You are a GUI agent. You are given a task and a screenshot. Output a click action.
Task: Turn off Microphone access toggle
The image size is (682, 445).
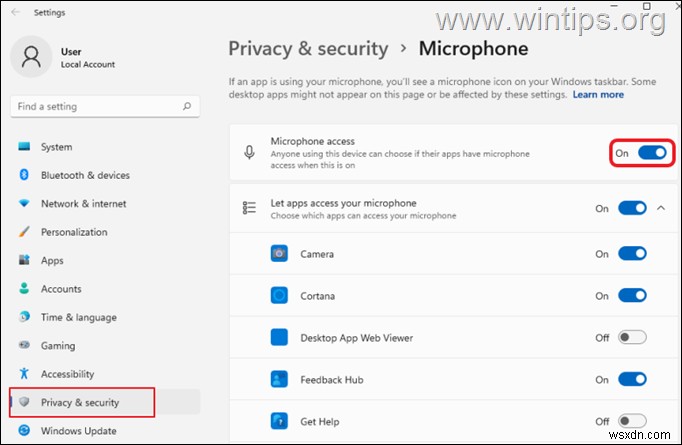click(651, 153)
